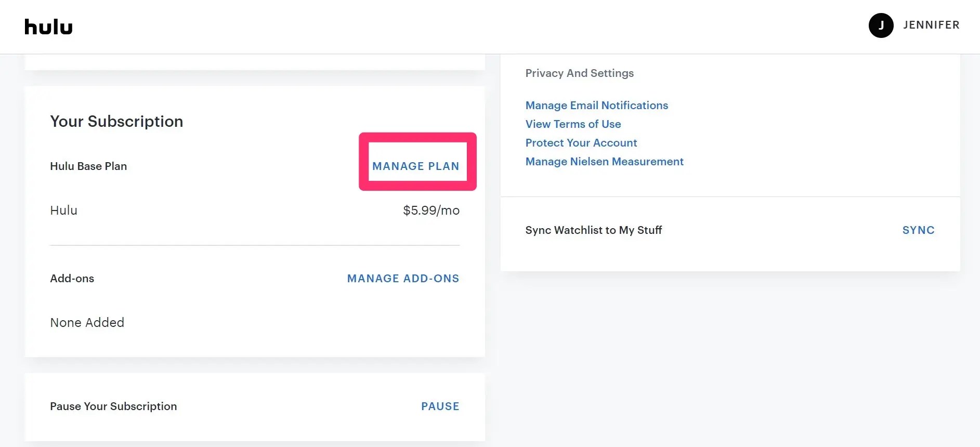Open Manage Nielsen Measurement
980x447 pixels.
(604, 162)
